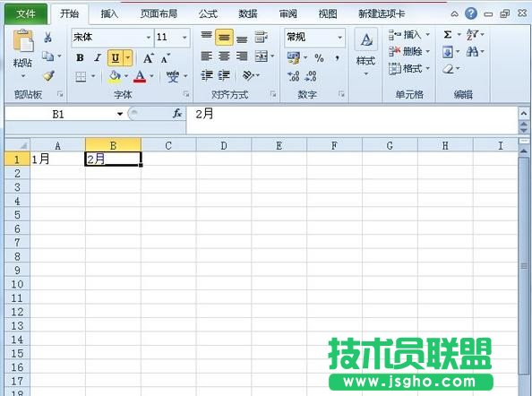The image size is (532, 396).
Task: Switch to the 数据 tab
Action: point(248,14)
